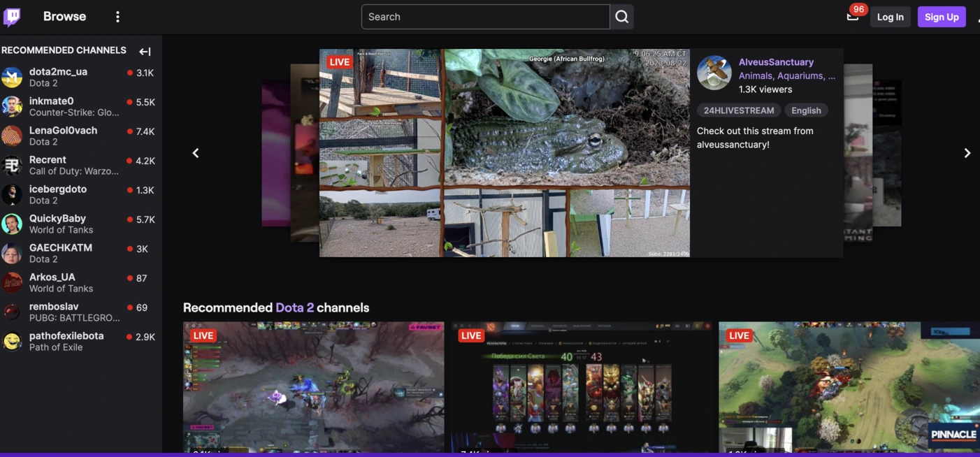Click the magnifying glass search button

click(x=621, y=17)
